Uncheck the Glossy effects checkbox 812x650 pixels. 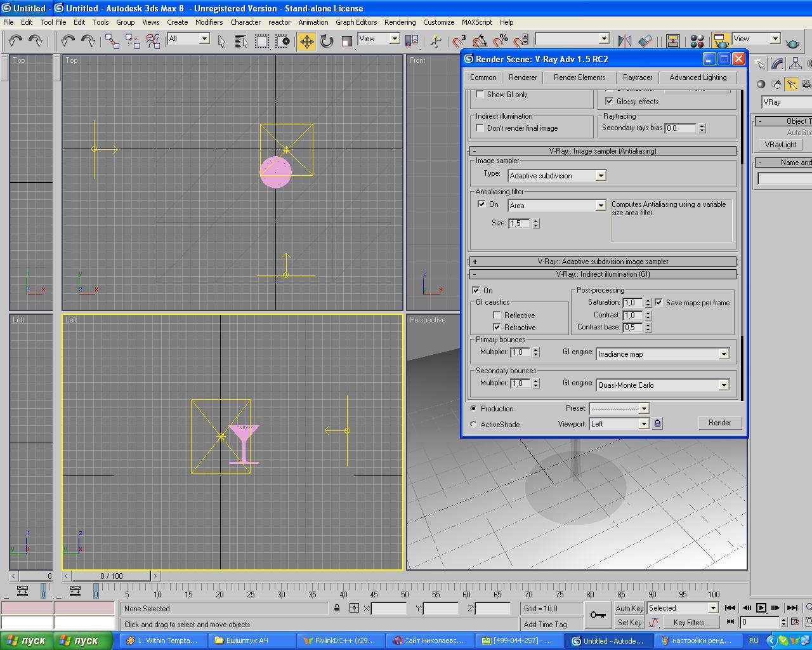[609, 101]
